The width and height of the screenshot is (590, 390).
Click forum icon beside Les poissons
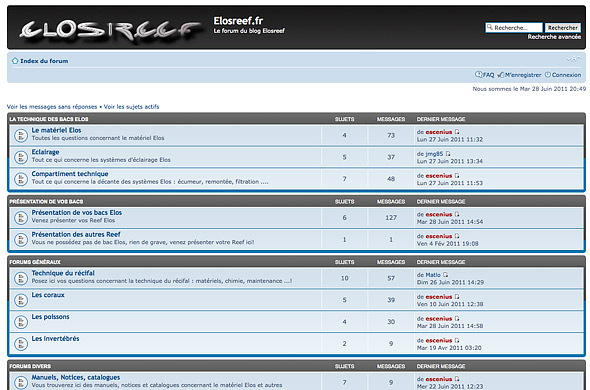pyautogui.click(x=21, y=322)
